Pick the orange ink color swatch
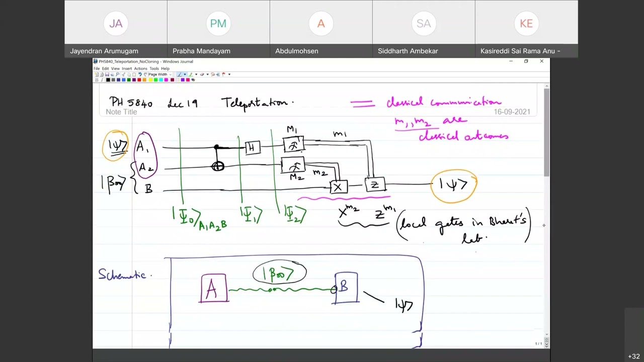The width and height of the screenshot is (644, 362). [144, 80]
